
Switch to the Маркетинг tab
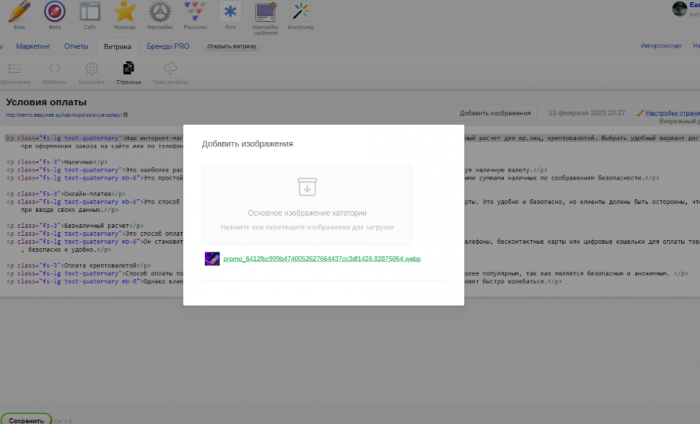34,46
